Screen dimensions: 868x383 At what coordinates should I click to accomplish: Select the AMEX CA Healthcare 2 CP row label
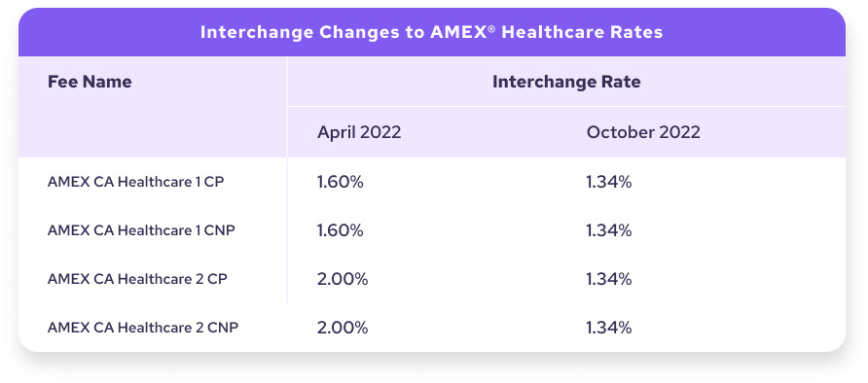[137, 279]
